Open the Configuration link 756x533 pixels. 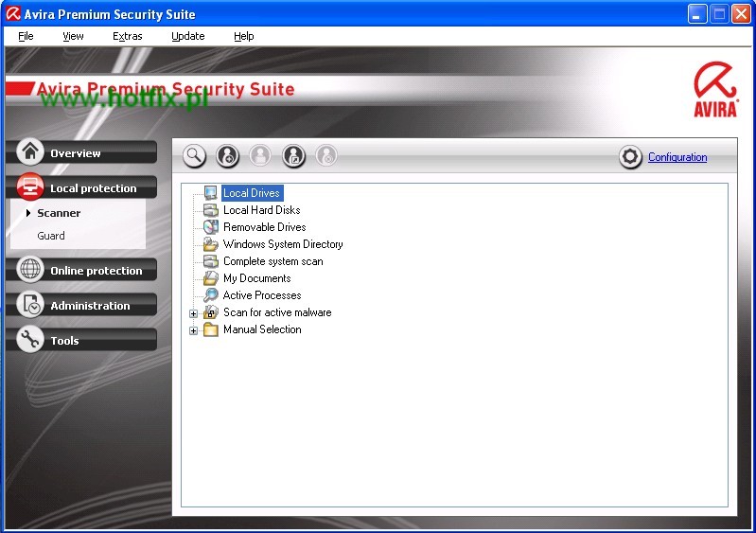point(677,157)
